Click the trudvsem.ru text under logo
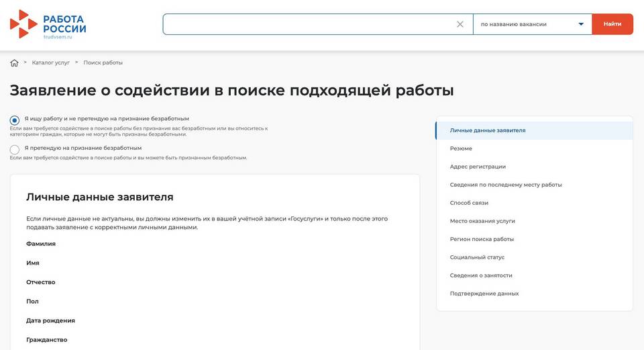The height and width of the screenshot is (350, 644). click(x=58, y=36)
